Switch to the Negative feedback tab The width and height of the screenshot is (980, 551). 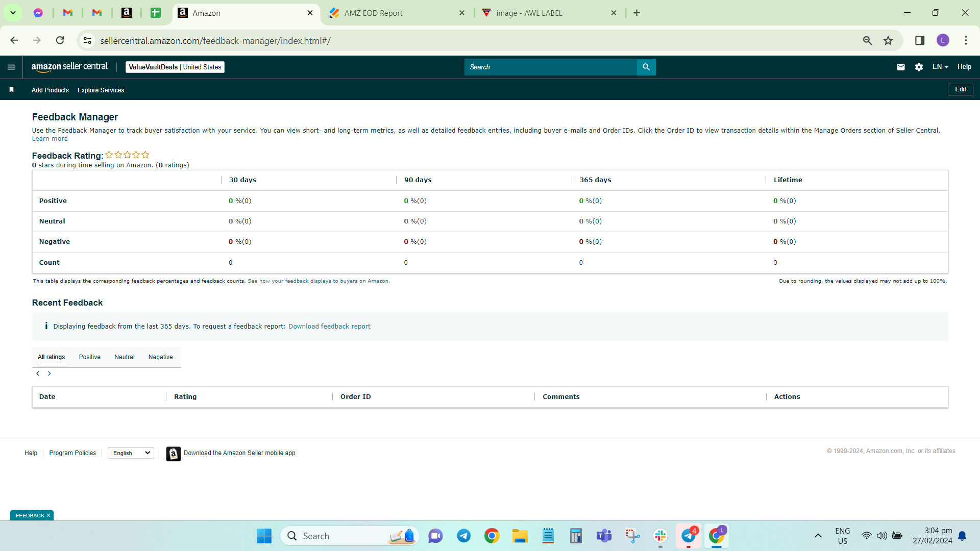(x=161, y=357)
